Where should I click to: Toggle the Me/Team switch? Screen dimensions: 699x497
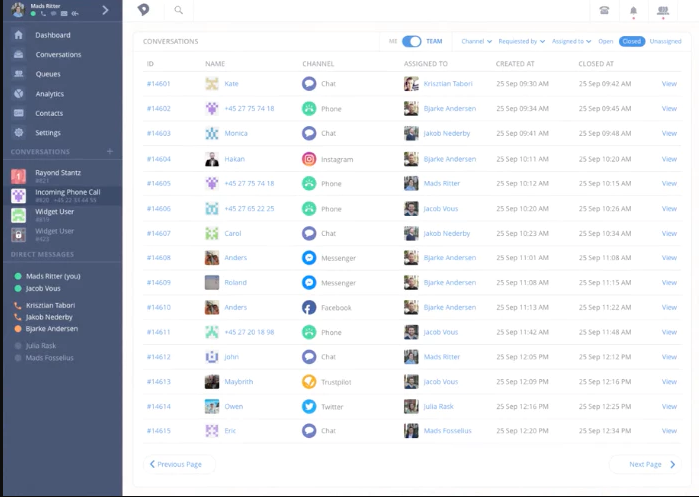[411, 41]
